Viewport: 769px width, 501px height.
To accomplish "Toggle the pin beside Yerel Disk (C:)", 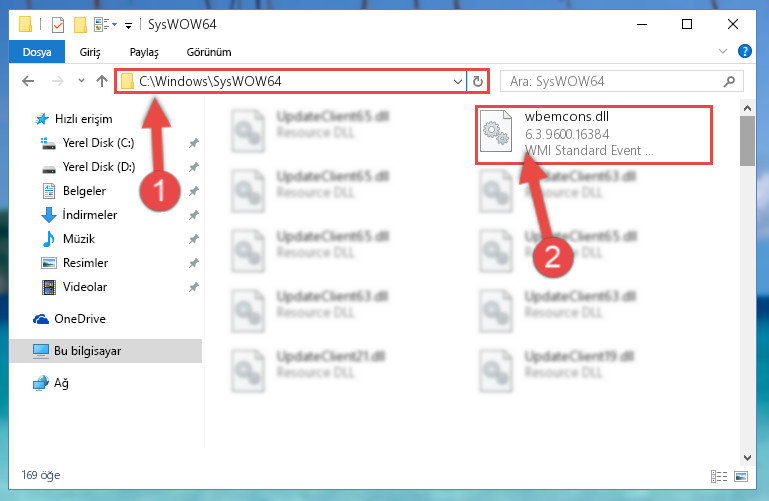I will (194, 143).
